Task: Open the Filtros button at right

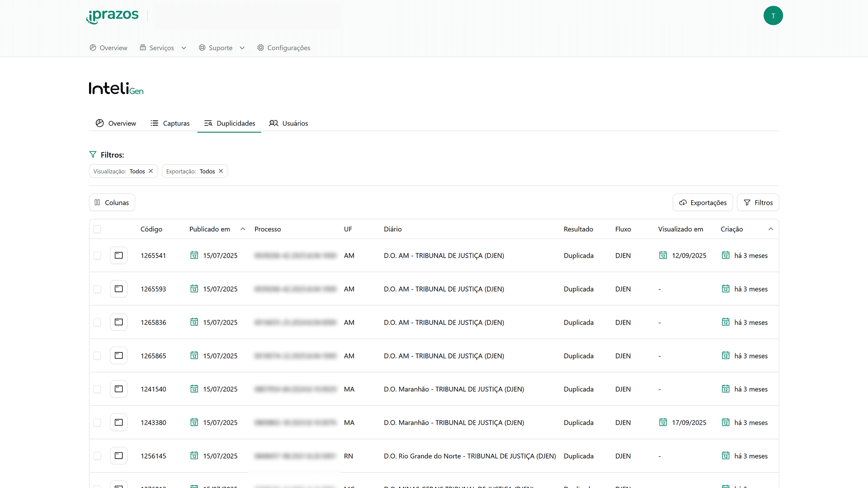Action: (x=758, y=202)
